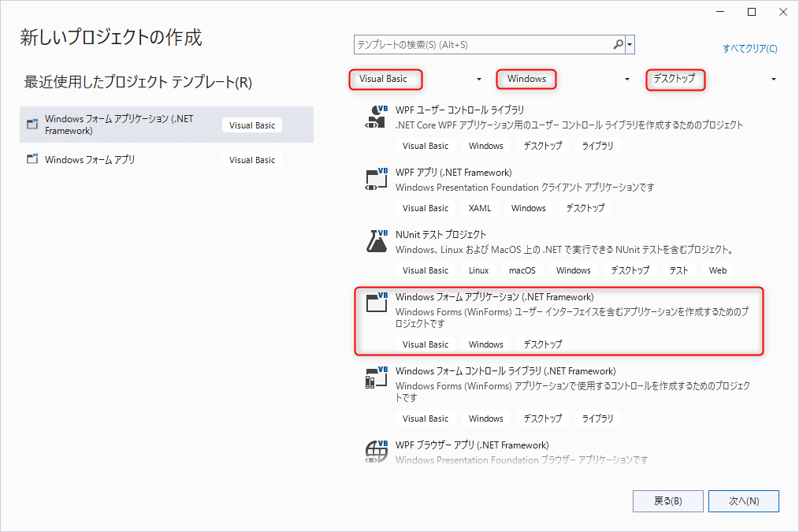Select recent Windows フォーム アプリケーション (.NET Framework) entry
The image size is (799, 532).
(x=166, y=125)
